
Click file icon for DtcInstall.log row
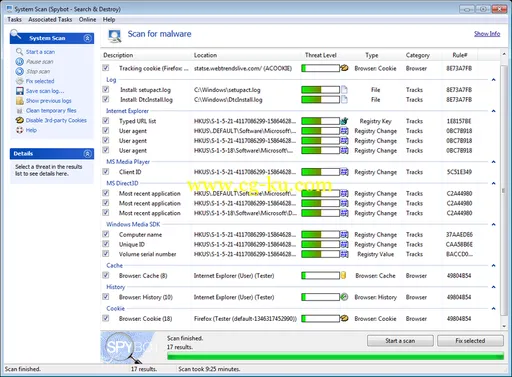coord(344,99)
